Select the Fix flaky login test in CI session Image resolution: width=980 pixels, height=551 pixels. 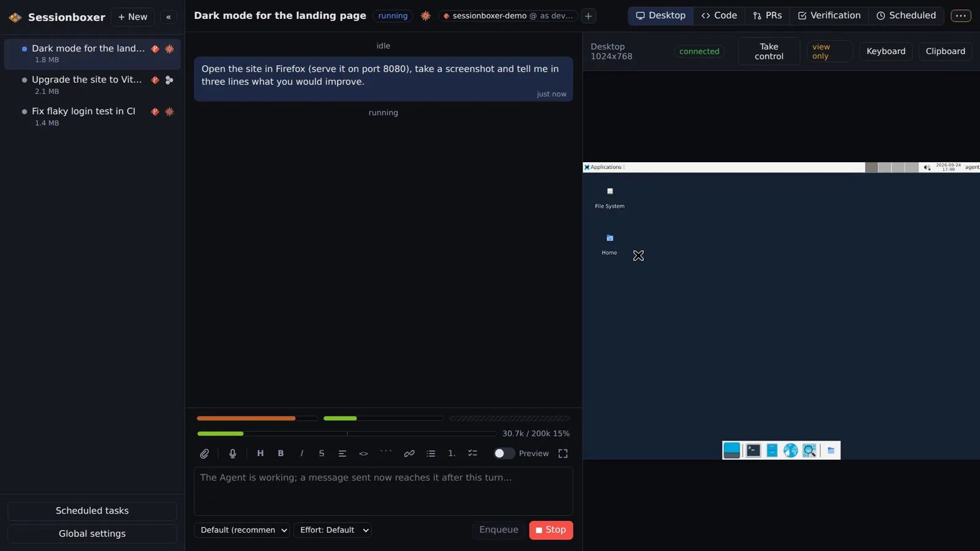click(92, 116)
